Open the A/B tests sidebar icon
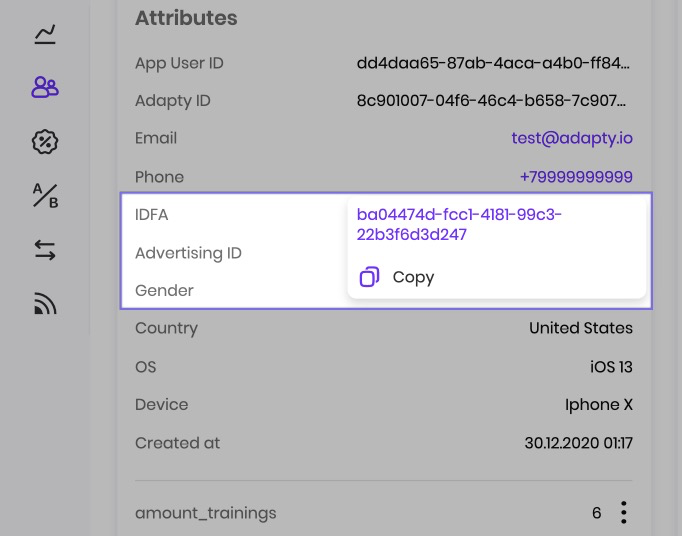Viewport: 682px width, 536px height. click(45, 196)
